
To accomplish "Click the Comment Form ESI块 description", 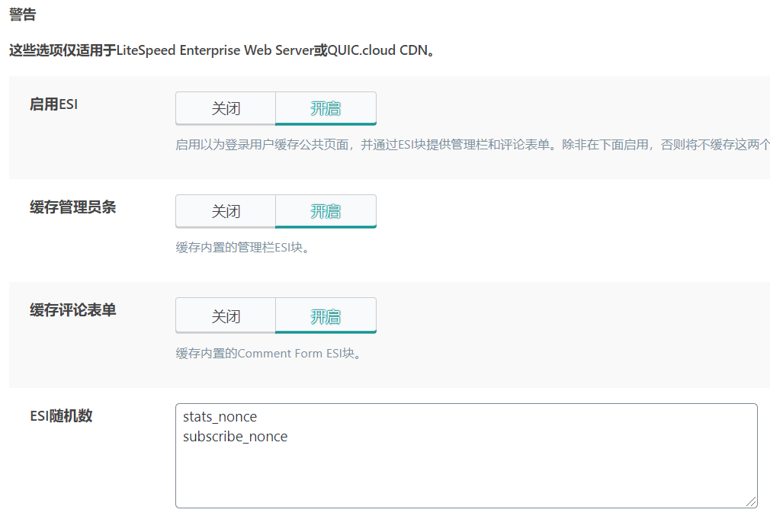I will [269, 354].
